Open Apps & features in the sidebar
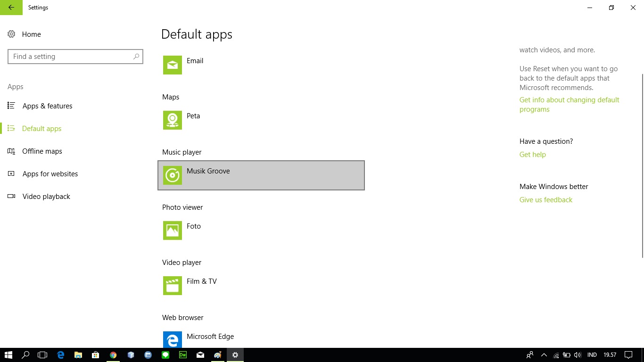Image resolution: width=644 pixels, height=362 pixels. (x=75, y=106)
